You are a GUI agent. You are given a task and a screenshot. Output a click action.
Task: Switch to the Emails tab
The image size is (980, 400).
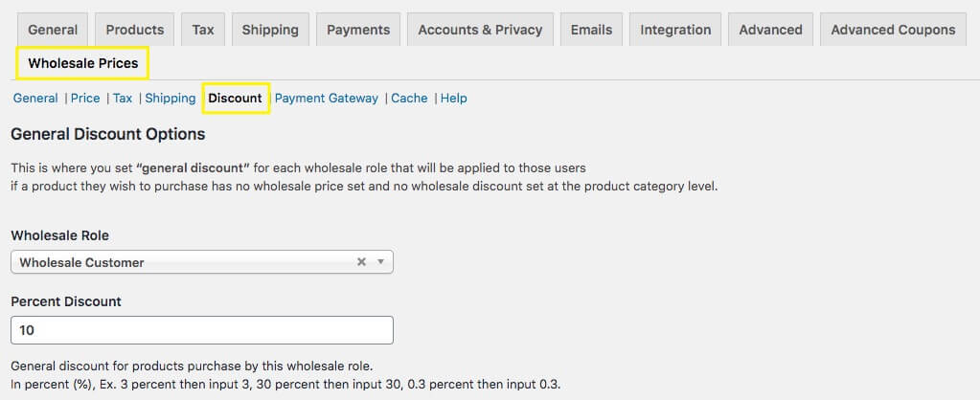pos(591,30)
